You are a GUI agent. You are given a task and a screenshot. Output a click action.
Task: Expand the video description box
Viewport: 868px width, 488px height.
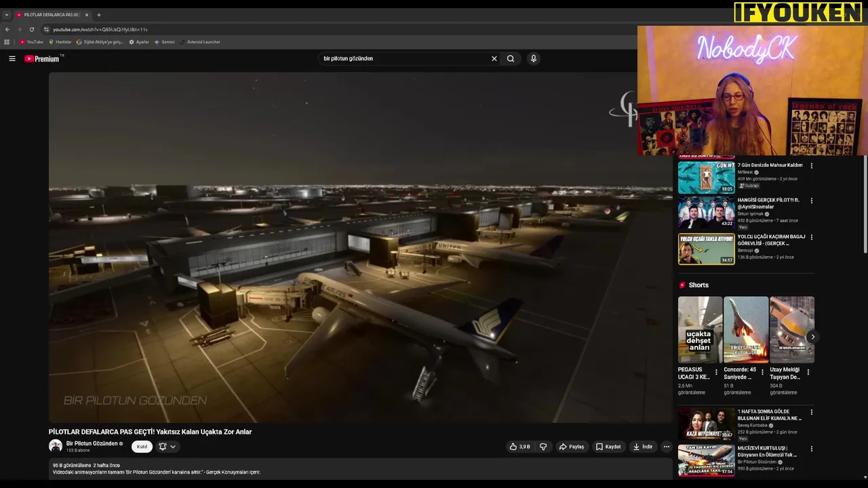[x=360, y=469]
